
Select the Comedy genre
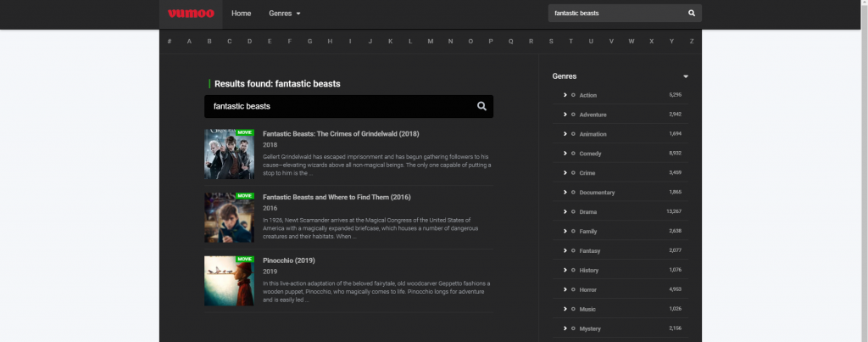[590, 154]
